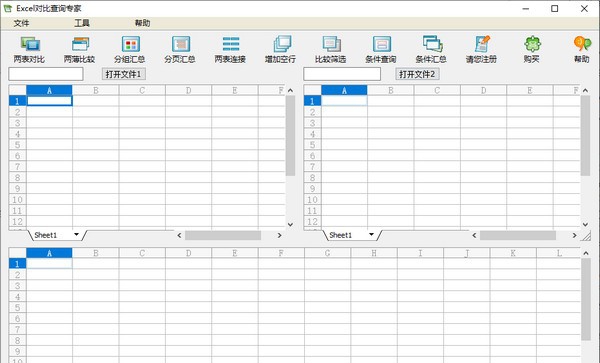Select column E header in right grid
The image size is (600, 363).
pyautogui.click(x=530, y=91)
